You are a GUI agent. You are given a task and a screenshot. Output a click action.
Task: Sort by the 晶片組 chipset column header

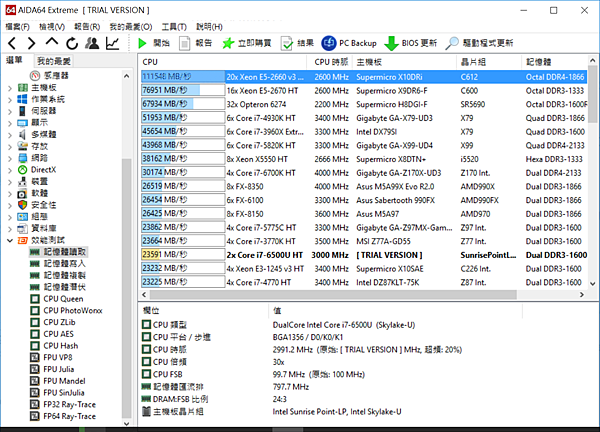point(489,62)
